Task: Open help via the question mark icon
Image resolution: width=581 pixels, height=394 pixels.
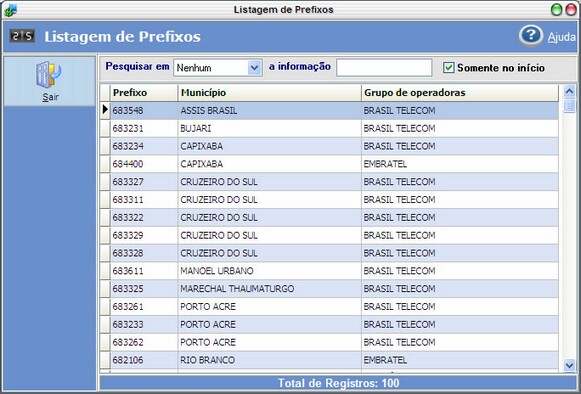Action: pos(531,36)
